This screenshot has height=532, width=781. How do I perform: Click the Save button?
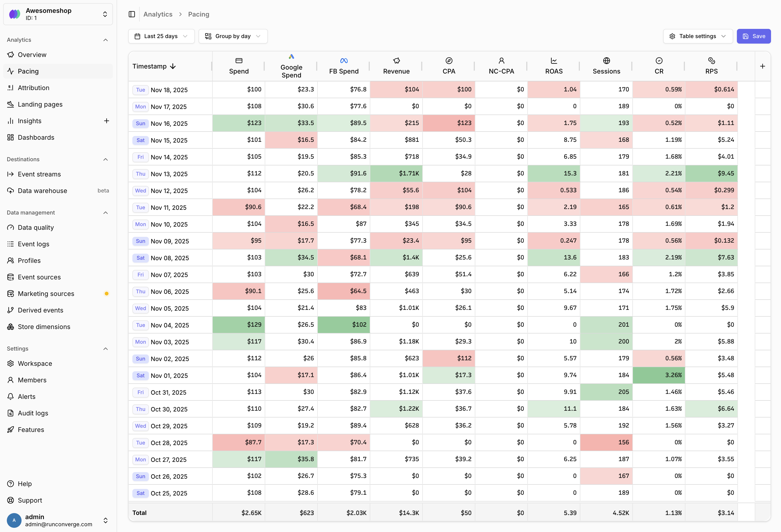[x=754, y=36]
